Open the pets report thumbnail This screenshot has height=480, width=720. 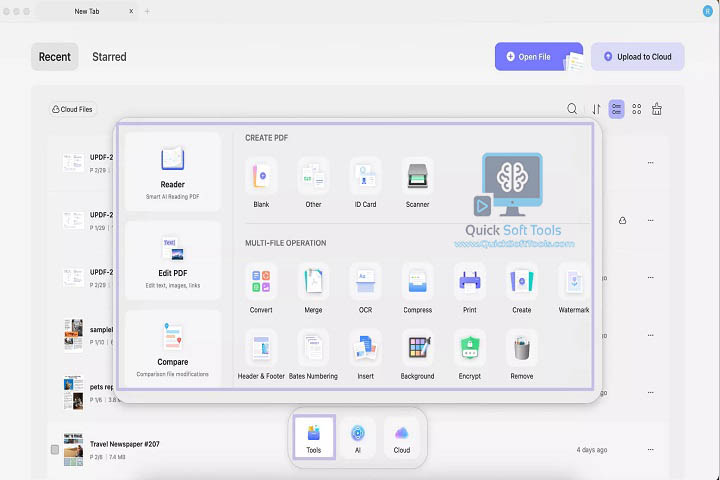tap(73, 393)
